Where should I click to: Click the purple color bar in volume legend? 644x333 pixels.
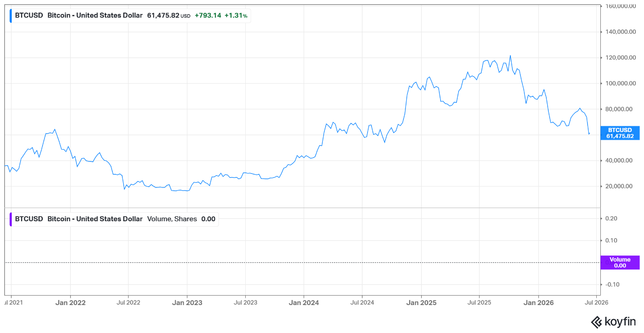[10, 219]
